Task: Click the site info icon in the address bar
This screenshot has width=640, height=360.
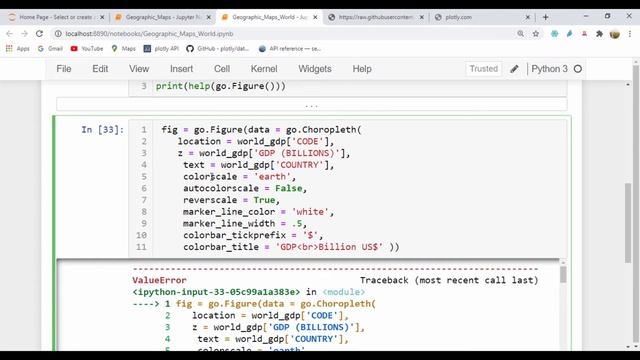Action: (58, 34)
